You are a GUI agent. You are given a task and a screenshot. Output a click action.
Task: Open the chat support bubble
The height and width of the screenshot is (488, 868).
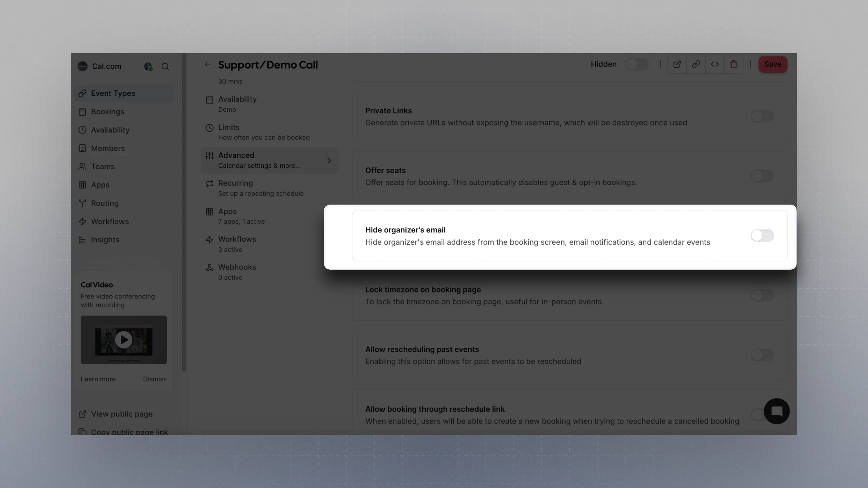pos(776,411)
